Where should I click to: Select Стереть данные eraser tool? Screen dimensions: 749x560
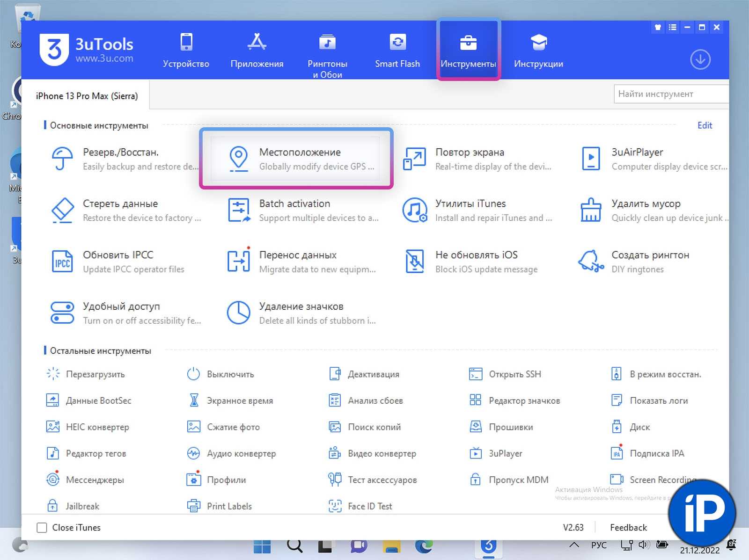click(125, 210)
